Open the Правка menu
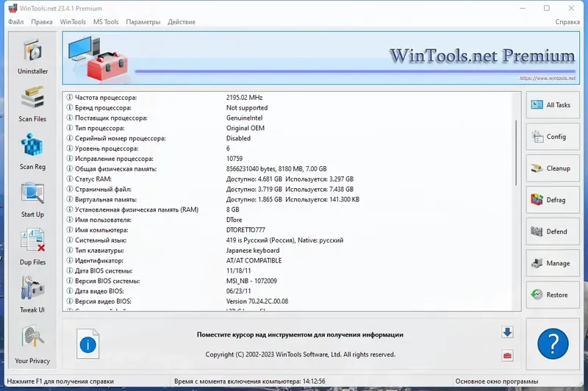 (x=42, y=22)
